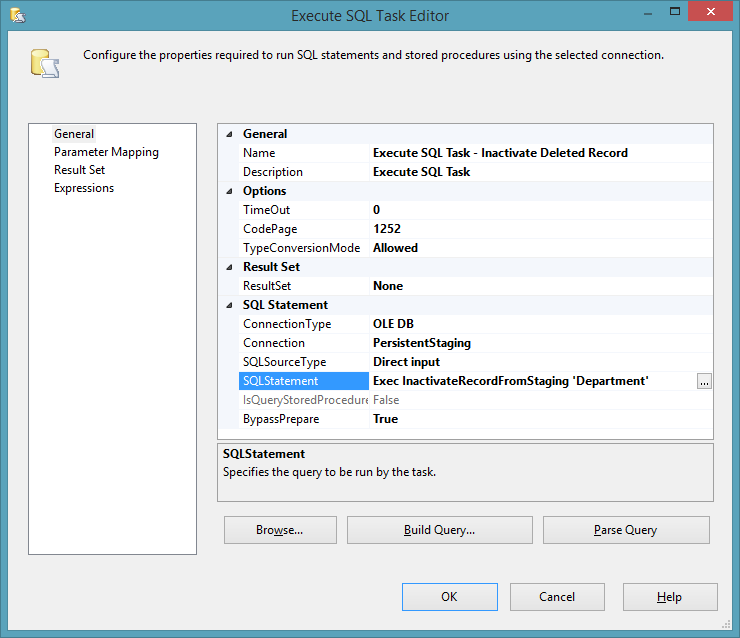Collapse the Options property group
The image size is (740, 638).
[x=229, y=191]
